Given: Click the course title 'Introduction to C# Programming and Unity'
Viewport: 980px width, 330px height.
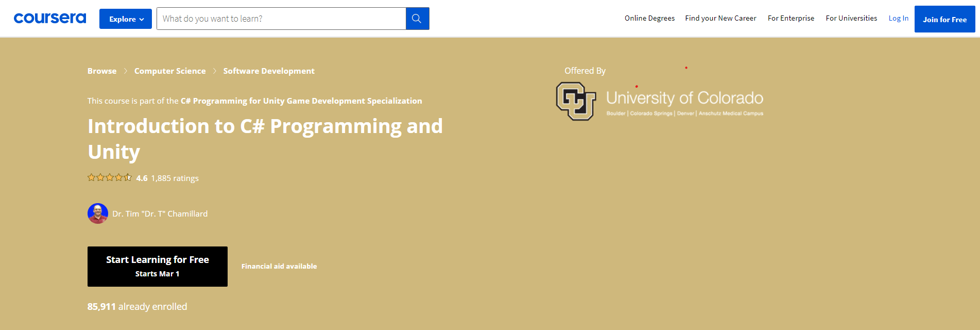Looking at the screenshot, I should 265,139.
